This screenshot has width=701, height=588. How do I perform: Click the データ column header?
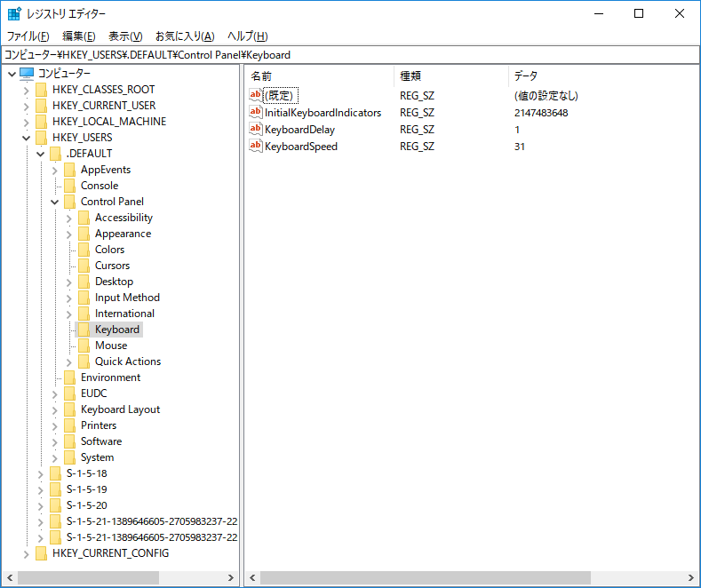coord(604,76)
